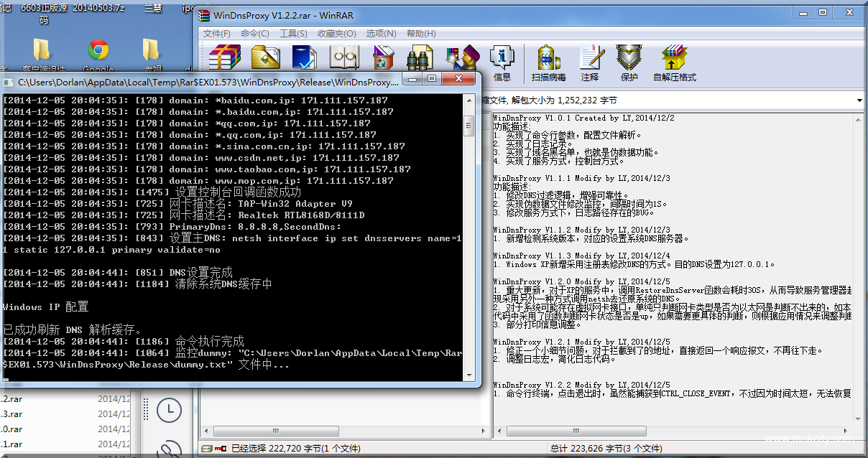This screenshot has width=868, height=458.
Task: Click the Test archive toolbar icon
Action: pos(305,57)
